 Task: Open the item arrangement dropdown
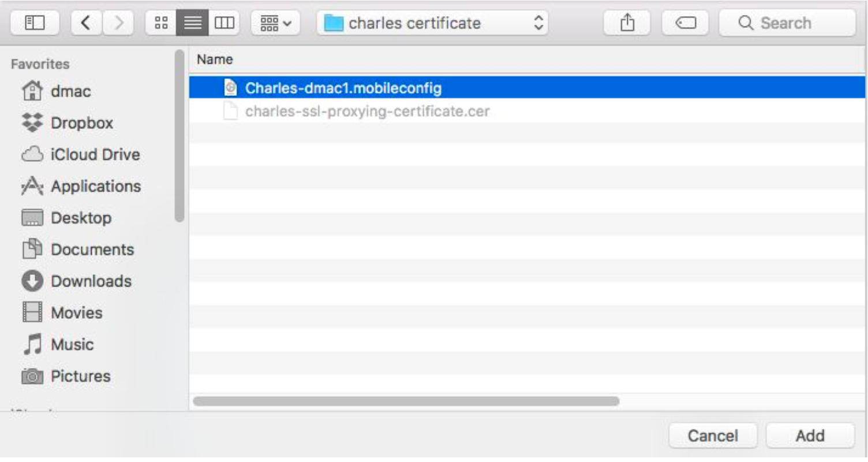[x=276, y=23]
